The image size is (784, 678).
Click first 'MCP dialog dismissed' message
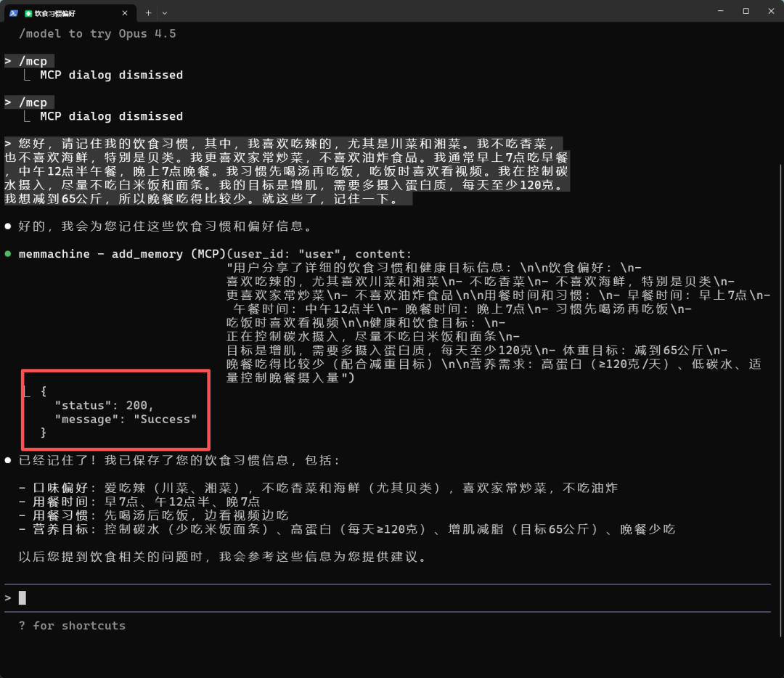(x=112, y=75)
